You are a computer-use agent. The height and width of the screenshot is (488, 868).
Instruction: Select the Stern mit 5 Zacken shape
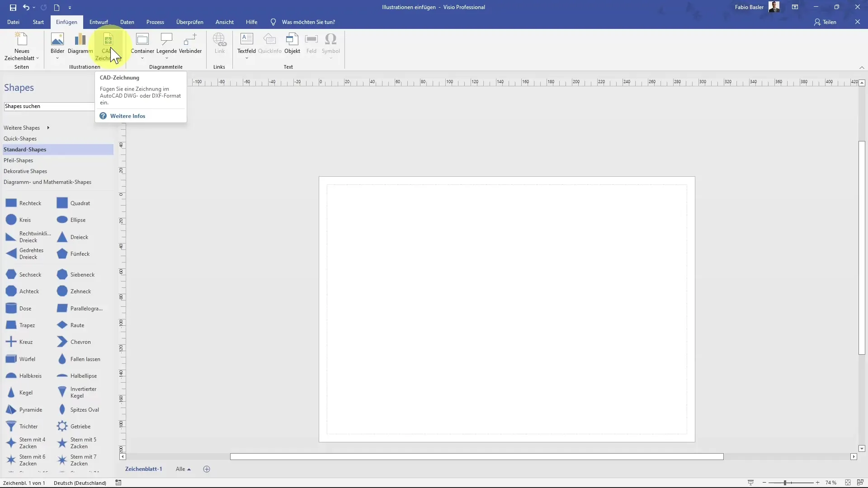point(77,443)
